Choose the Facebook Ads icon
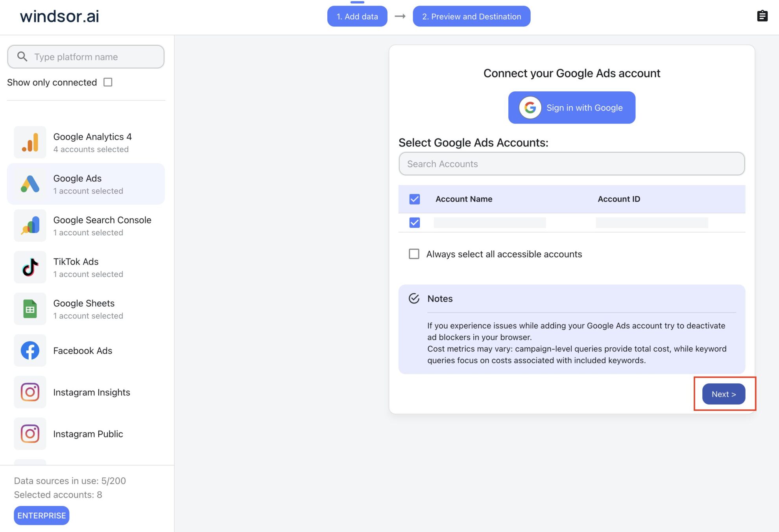The image size is (779, 532). [x=30, y=351]
